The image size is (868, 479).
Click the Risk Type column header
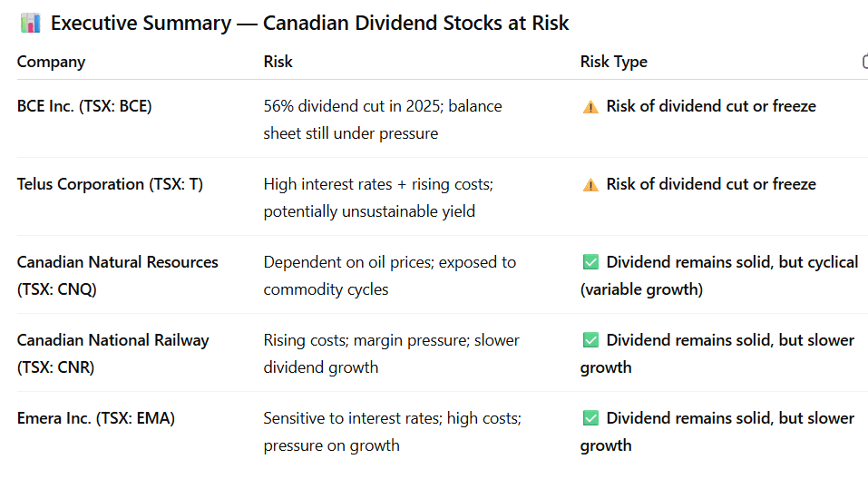tap(613, 62)
